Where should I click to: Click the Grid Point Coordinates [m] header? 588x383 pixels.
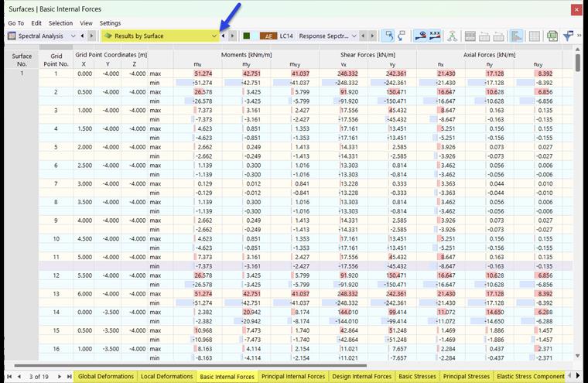[111, 55]
